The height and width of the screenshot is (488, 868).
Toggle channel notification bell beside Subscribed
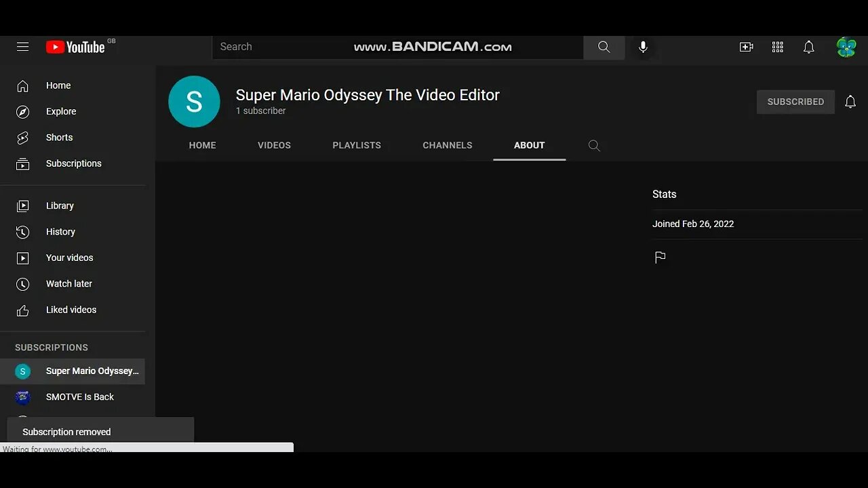coord(850,102)
